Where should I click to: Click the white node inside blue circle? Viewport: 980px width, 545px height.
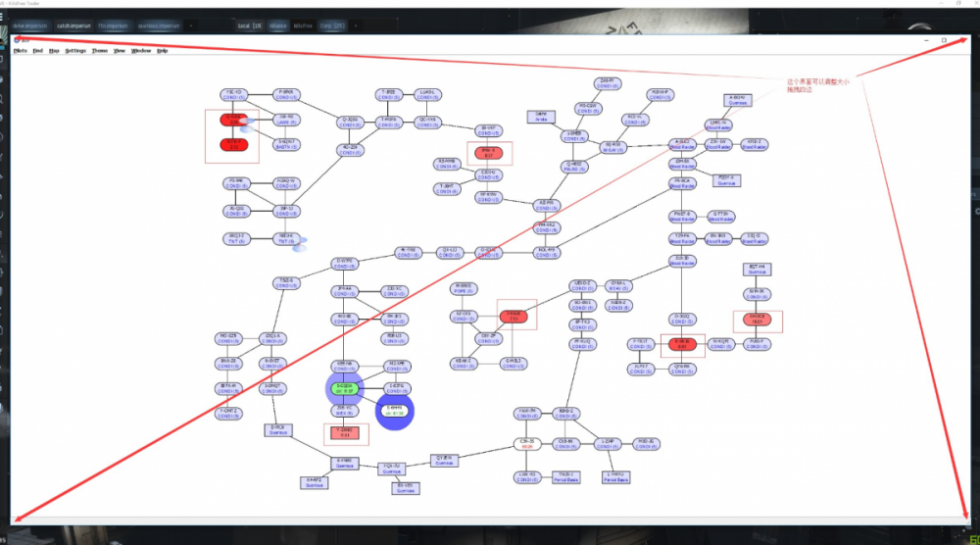click(x=396, y=411)
